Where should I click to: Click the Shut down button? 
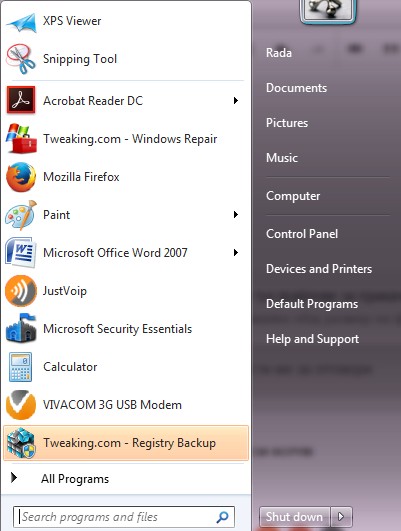tap(294, 517)
